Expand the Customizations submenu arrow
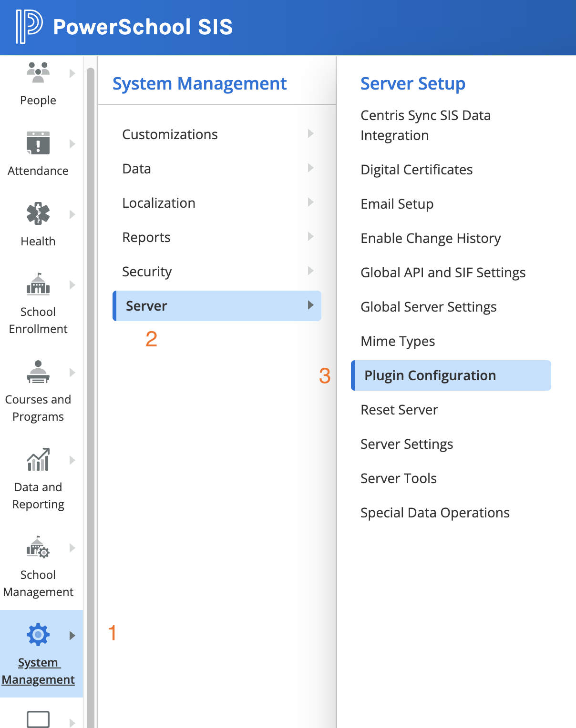Image resolution: width=576 pixels, height=728 pixels. [310, 133]
